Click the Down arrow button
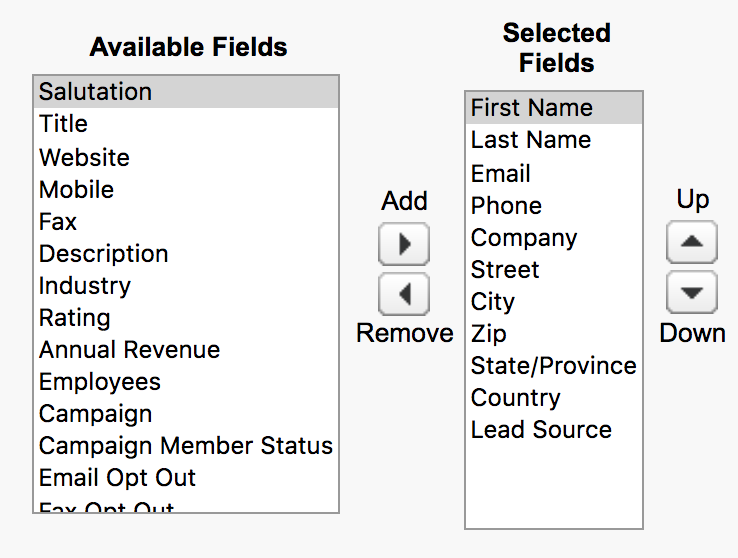 pos(692,292)
